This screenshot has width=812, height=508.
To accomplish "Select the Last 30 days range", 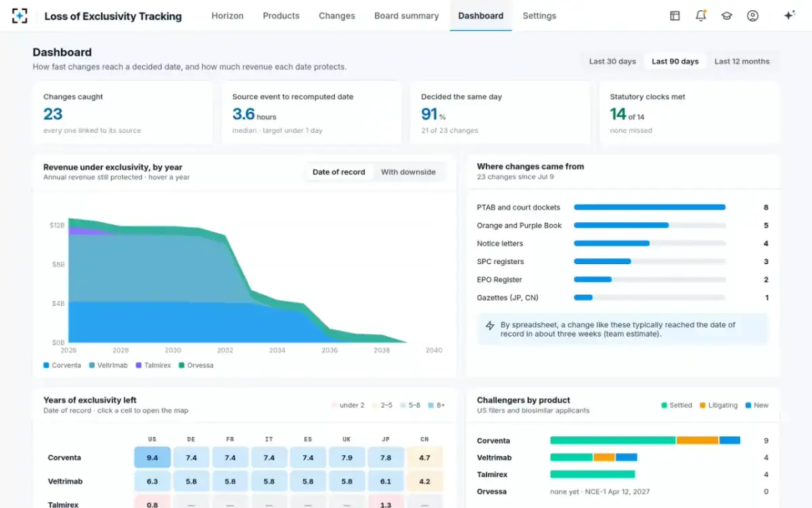I will 612,61.
